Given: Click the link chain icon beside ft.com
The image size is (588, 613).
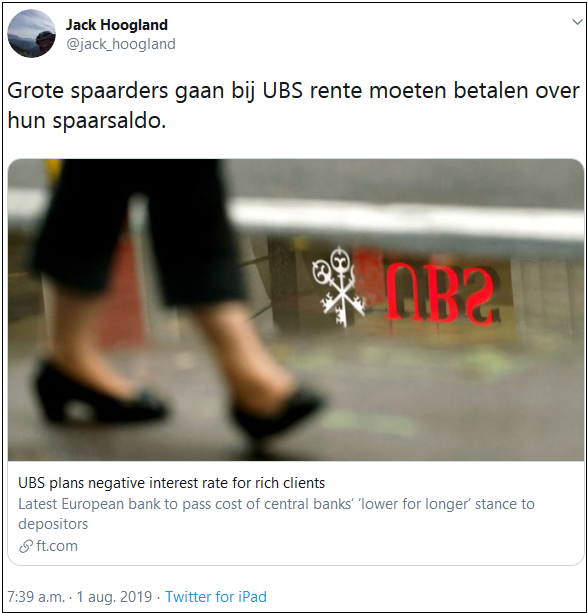Looking at the screenshot, I should click(26, 546).
